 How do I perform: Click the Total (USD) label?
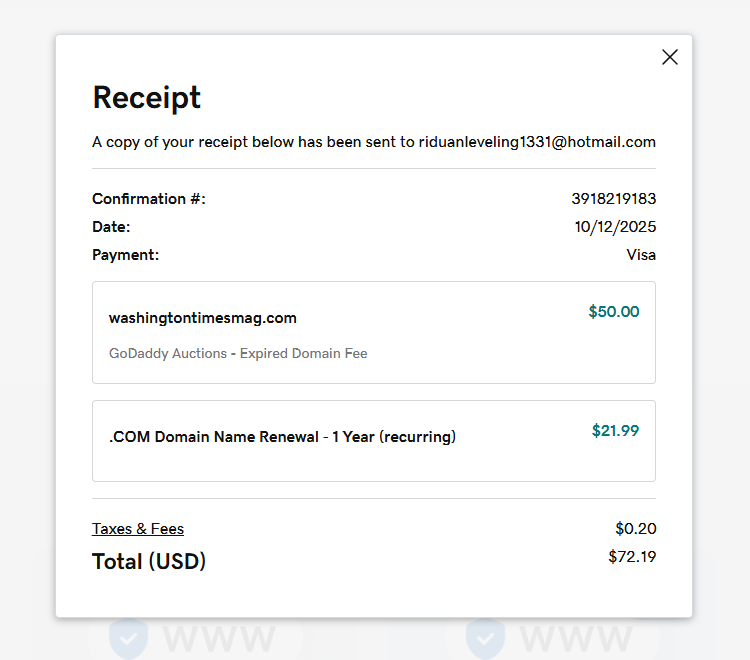click(149, 562)
